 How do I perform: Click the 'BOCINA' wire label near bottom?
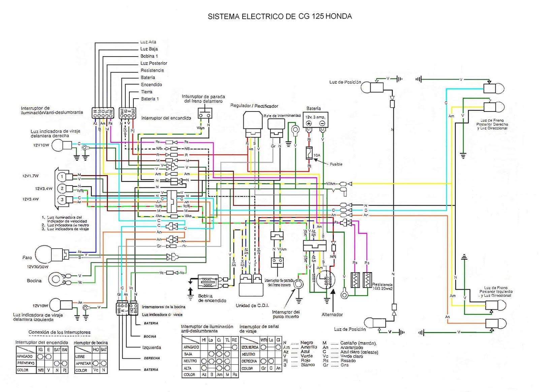point(150,336)
